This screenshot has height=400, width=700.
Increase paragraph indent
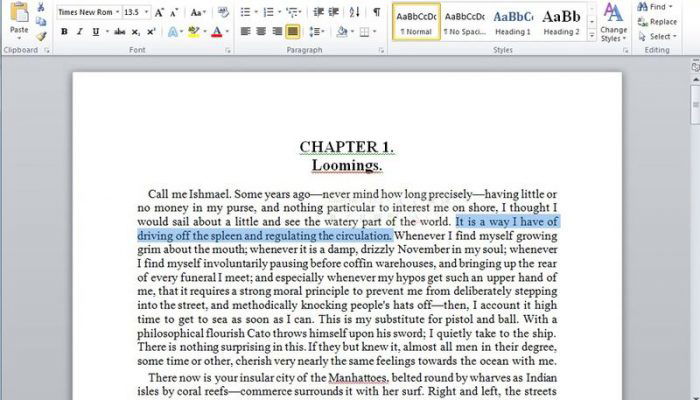(334, 12)
